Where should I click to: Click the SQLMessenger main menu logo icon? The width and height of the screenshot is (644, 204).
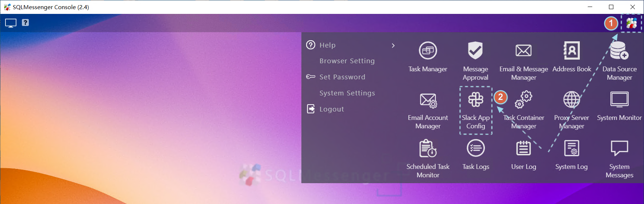point(631,23)
